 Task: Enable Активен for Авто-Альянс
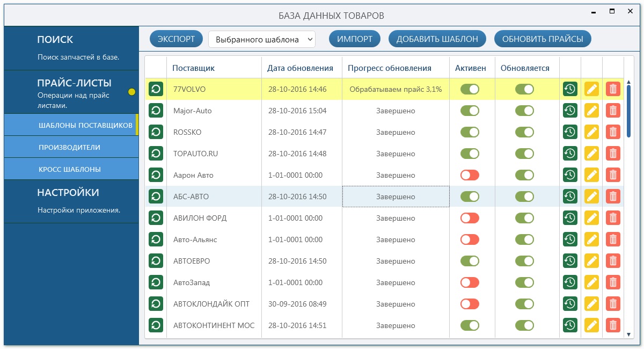(x=470, y=239)
